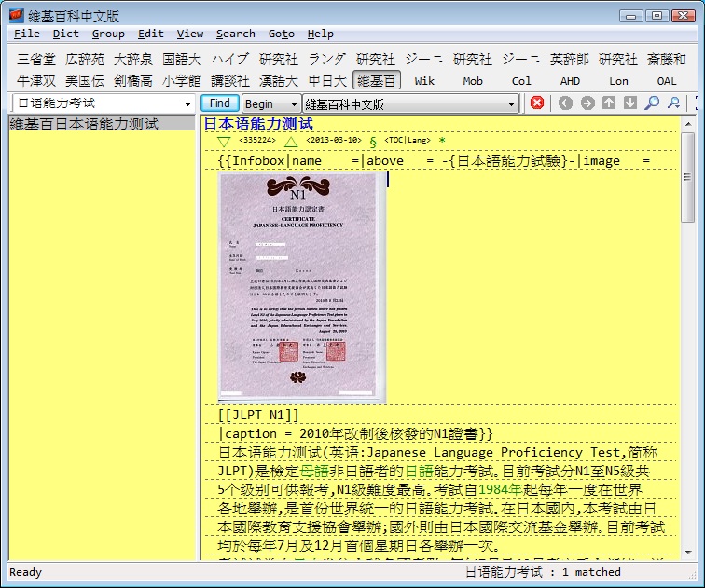Image resolution: width=705 pixels, height=588 pixels.
Task: Select the 斎藤和 dictionary
Action: [x=667, y=60]
